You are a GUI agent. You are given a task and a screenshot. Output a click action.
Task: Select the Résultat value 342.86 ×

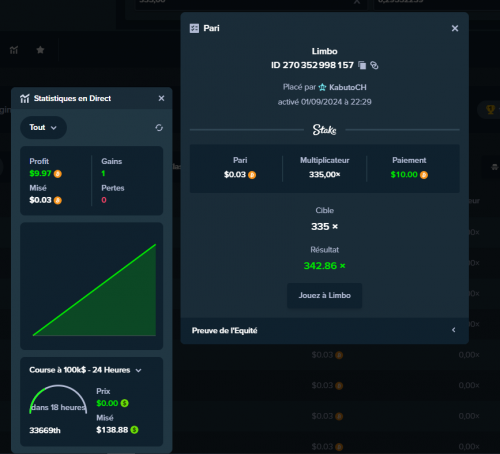pos(324,266)
